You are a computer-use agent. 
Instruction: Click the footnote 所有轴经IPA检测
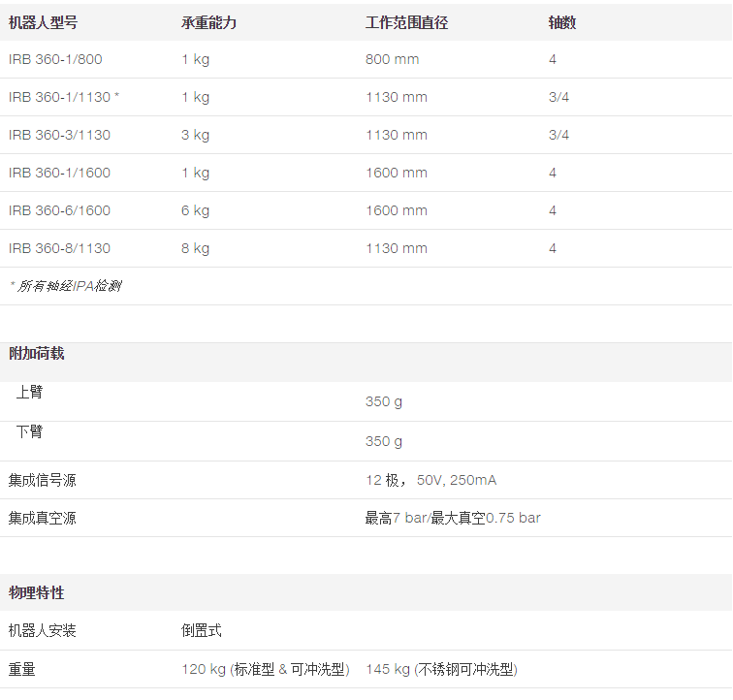[66, 286]
